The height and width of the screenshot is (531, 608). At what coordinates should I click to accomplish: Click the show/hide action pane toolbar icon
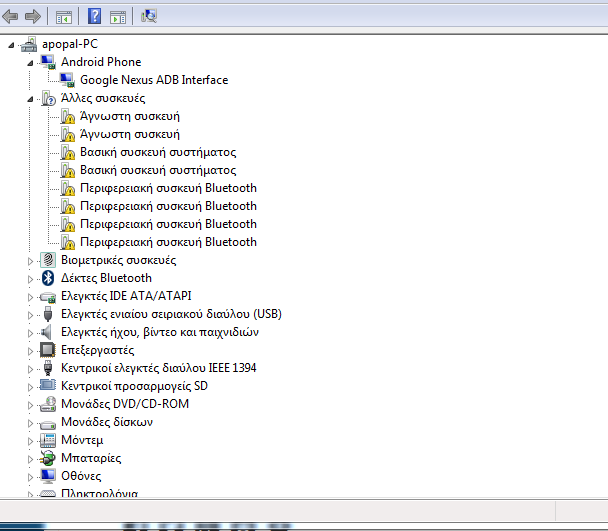(118, 16)
